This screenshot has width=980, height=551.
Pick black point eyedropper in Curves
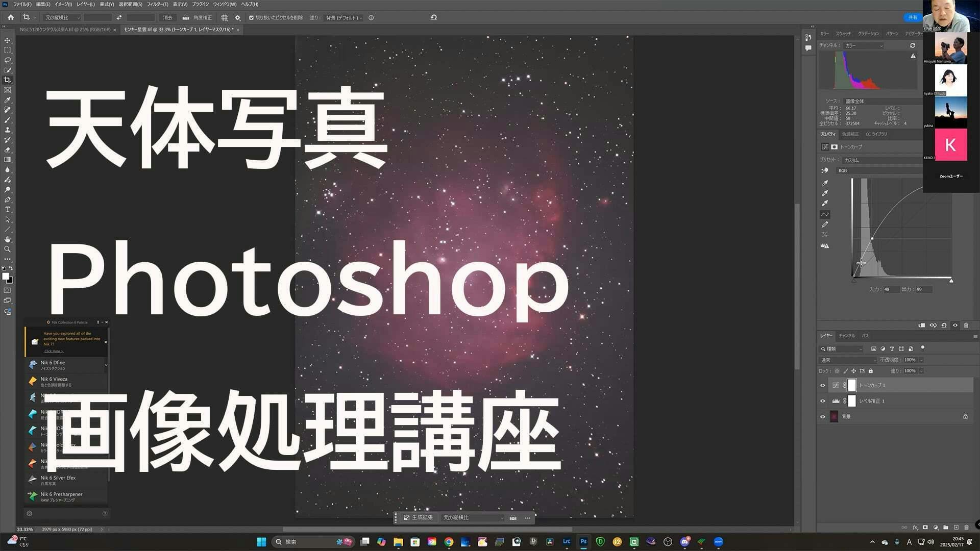[825, 183]
